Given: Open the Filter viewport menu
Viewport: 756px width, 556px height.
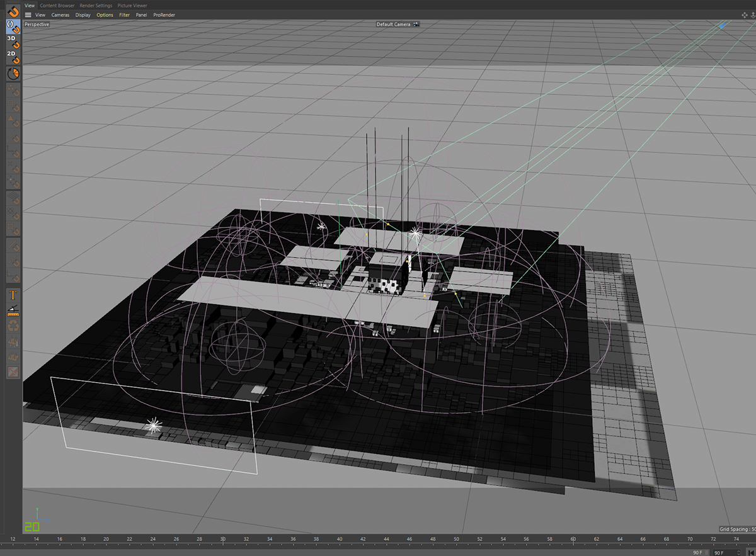Looking at the screenshot, I should click(x=125, y=14).
